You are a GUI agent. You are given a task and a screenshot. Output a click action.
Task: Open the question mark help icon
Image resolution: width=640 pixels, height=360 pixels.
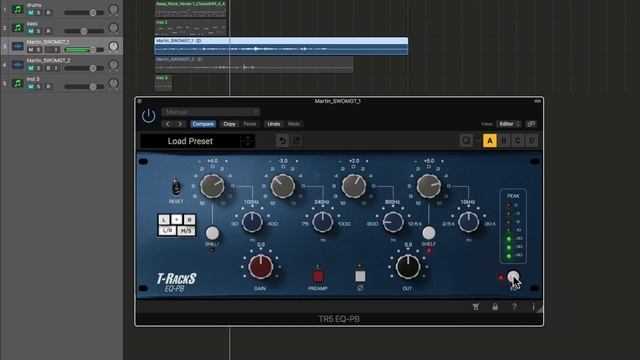click(514, 307)
